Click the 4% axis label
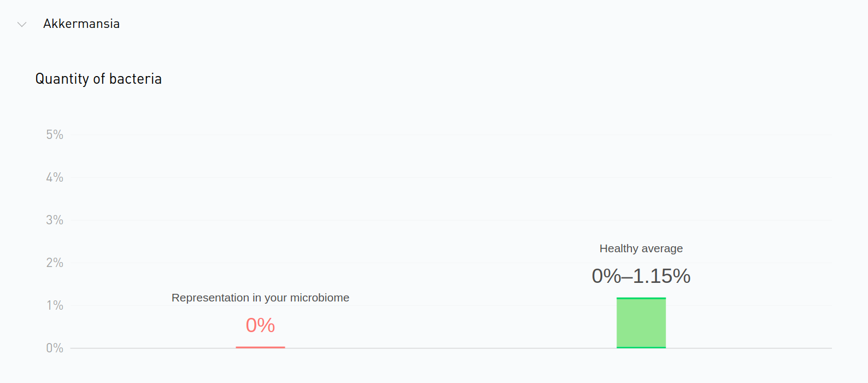This screenshot has width=868, height=383. (55, 177)
